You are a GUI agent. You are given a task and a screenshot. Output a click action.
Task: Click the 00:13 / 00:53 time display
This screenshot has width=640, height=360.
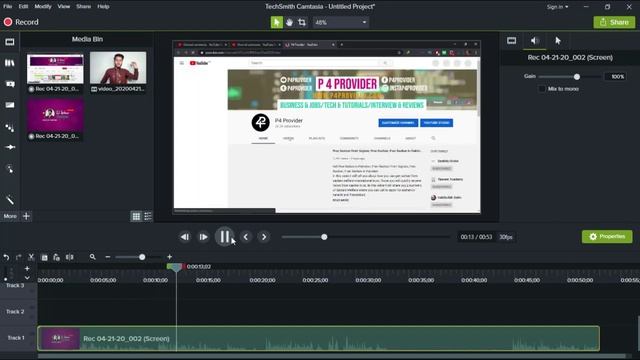pyautogui.click(x=476, y=237)
